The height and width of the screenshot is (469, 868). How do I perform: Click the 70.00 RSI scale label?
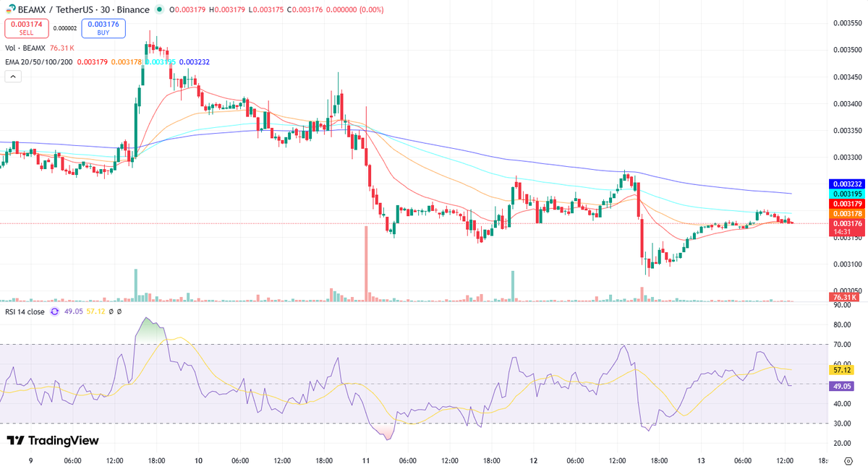click(843, 345)
